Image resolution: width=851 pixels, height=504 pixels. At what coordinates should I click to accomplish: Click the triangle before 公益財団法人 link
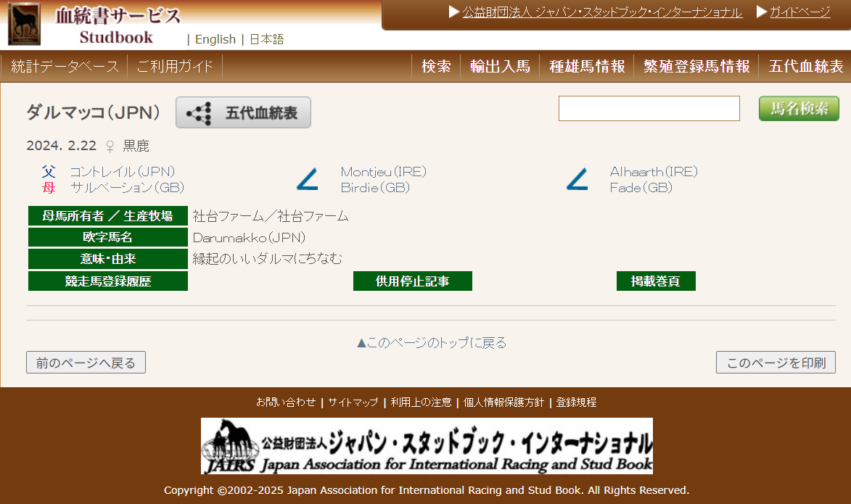tap(454, 12)
